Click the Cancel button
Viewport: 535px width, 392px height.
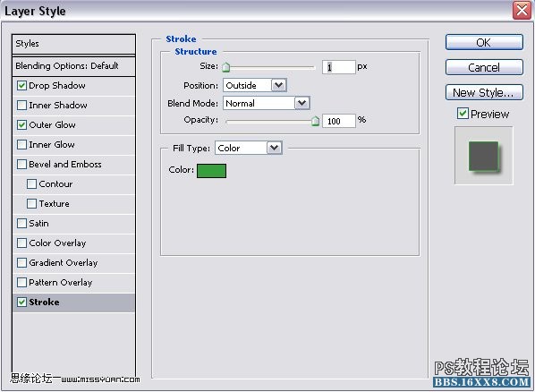pyautogui.click(x=484, y=67)
